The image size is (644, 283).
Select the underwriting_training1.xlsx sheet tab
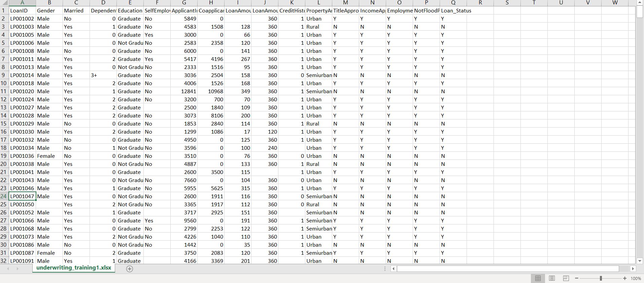coord(74,268)
